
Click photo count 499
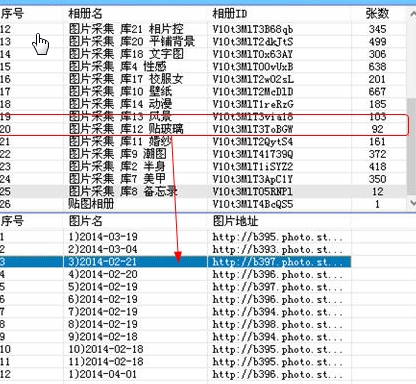coord(377,42)
